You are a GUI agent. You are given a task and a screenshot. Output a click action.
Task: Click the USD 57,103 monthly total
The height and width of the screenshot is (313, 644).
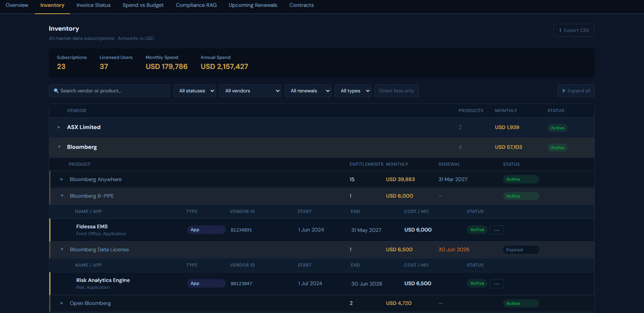coord(508,147)
